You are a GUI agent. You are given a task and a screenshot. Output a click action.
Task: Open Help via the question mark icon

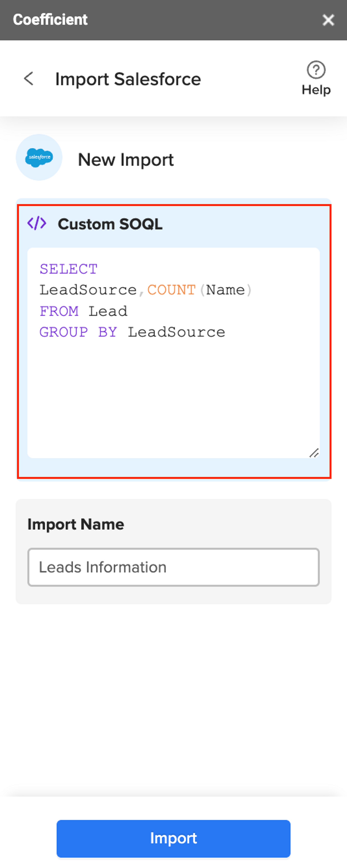[x=316, y=70]
